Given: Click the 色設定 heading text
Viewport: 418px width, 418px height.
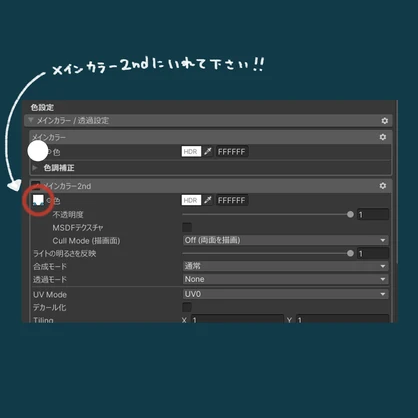Looking at the screenshot, I should coord(42,107).
